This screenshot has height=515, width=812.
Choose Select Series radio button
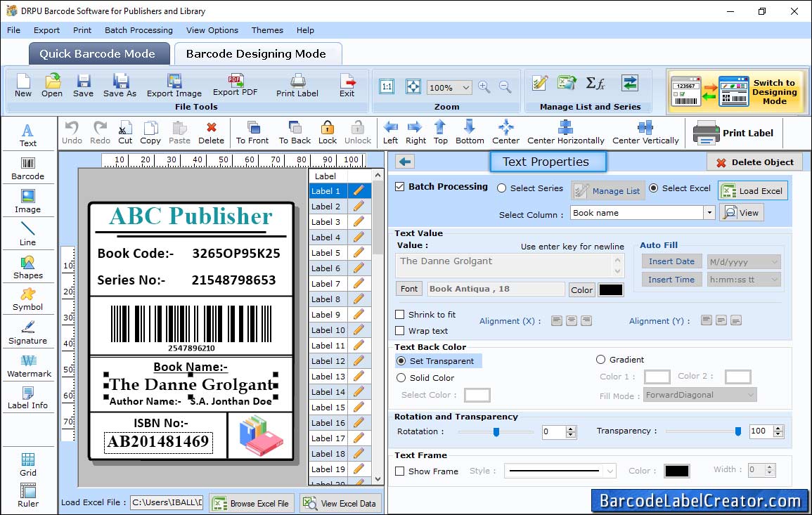point(501,188)
